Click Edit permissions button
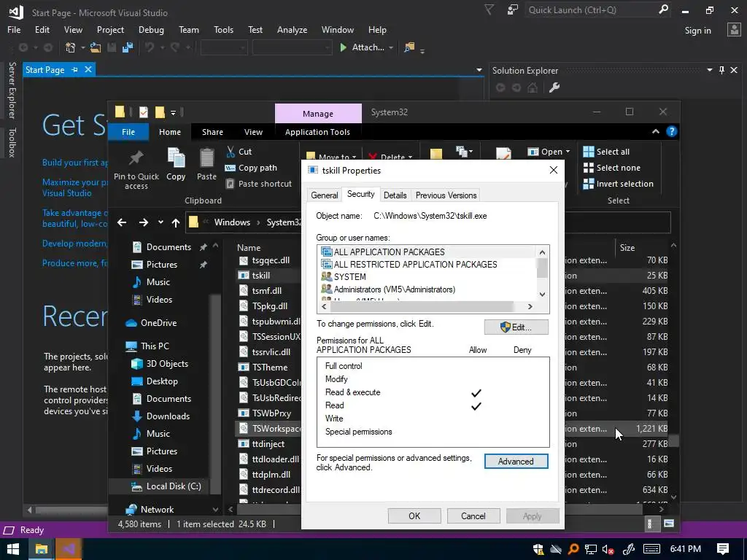Image resolution: width=747 pixels, height=560 pixels. [x=516, y=327]
